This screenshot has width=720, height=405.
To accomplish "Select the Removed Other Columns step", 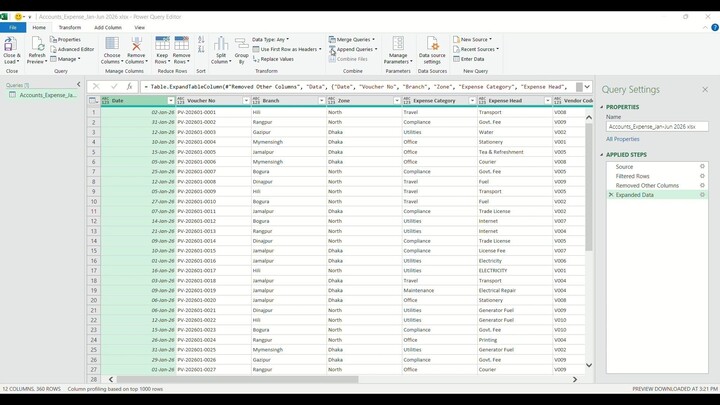I will [x=647, y=186].
